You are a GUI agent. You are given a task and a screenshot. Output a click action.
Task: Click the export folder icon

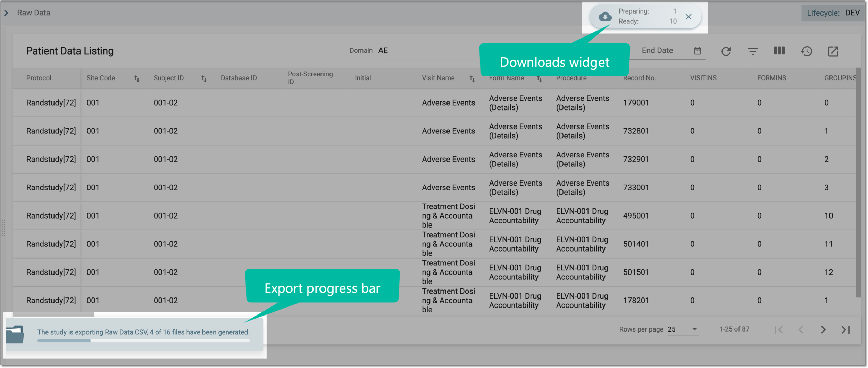tap(15, 335)
